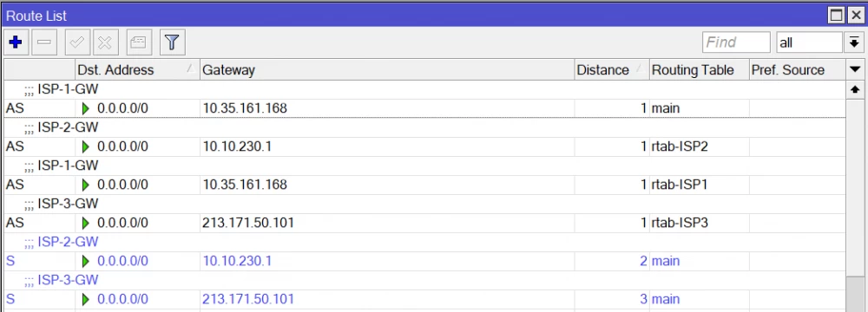Click the blue ISP-3-GW comment row
Screen dimensions: 868x312
[425, 281]
